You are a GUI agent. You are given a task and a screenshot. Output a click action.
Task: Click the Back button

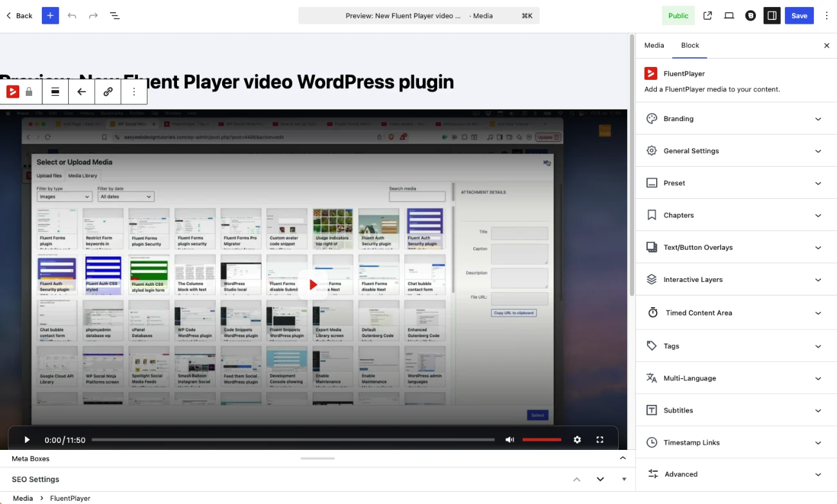(x=19, y=15)
